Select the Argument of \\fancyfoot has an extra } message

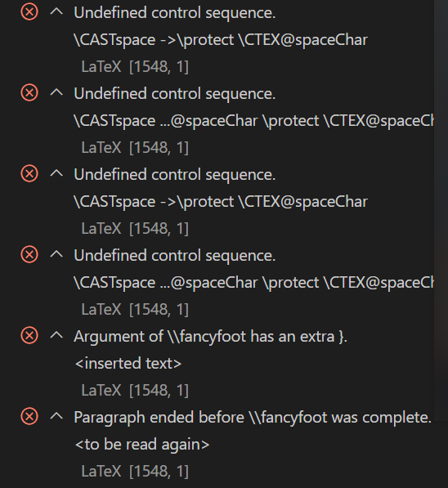point(210,337)
